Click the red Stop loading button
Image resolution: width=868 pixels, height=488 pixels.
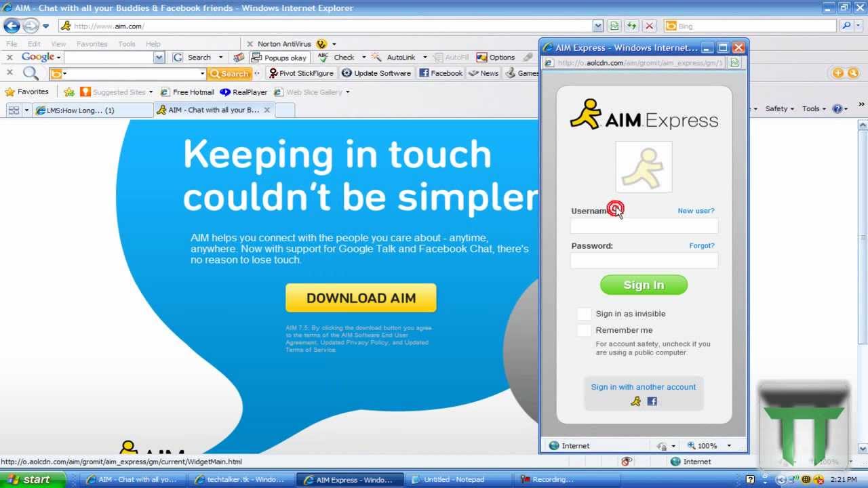(x=650, y=26)
